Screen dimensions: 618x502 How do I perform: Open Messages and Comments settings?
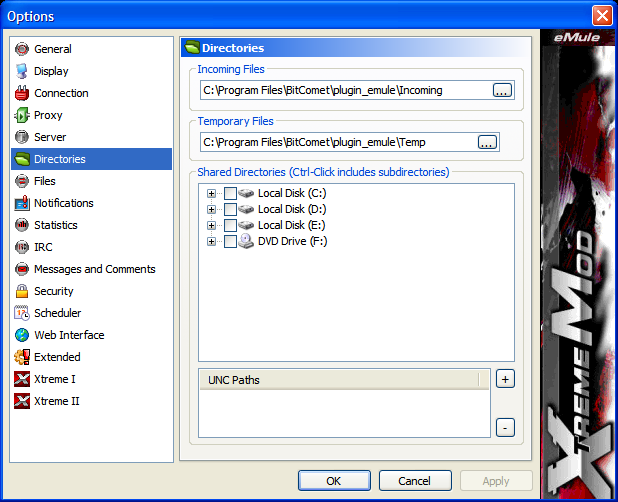(95, 269)
